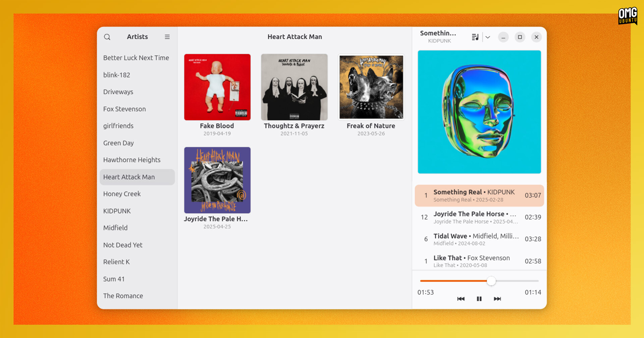Viewport: 644px width, 338px height.
Task: Select artist Not Dead Yet
Action: point(137,245)
